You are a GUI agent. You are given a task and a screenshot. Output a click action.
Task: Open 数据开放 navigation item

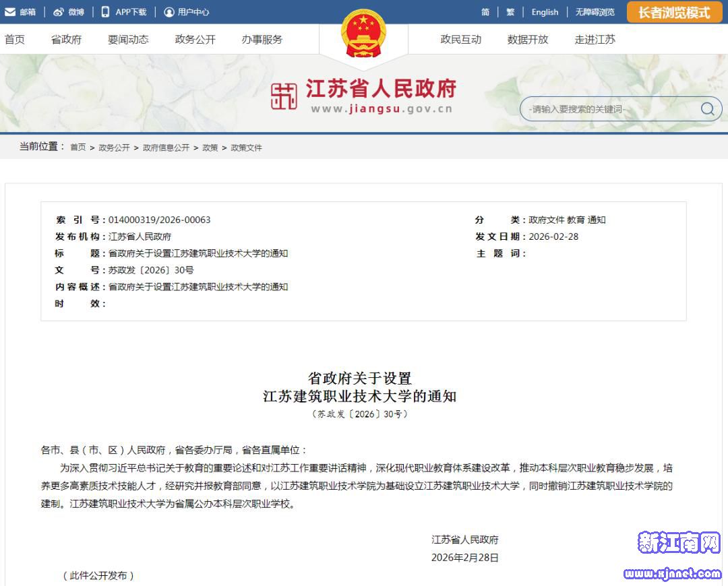528,39
